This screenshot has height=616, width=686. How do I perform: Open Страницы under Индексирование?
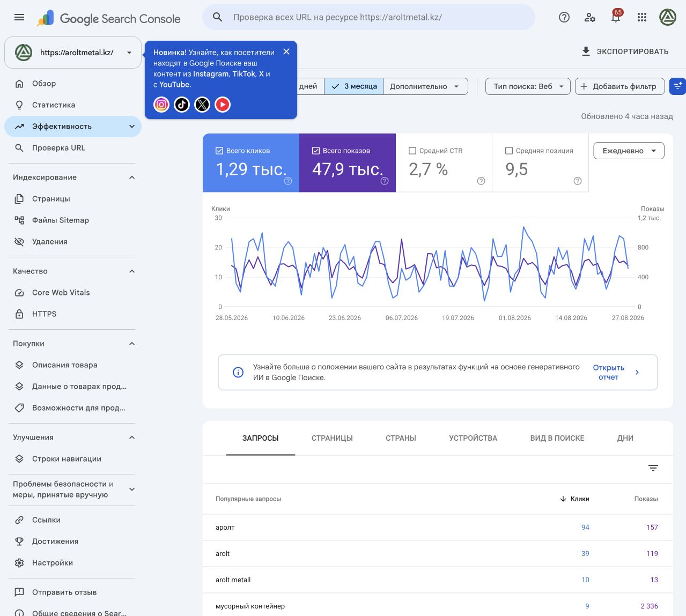(x=73, y=199)
